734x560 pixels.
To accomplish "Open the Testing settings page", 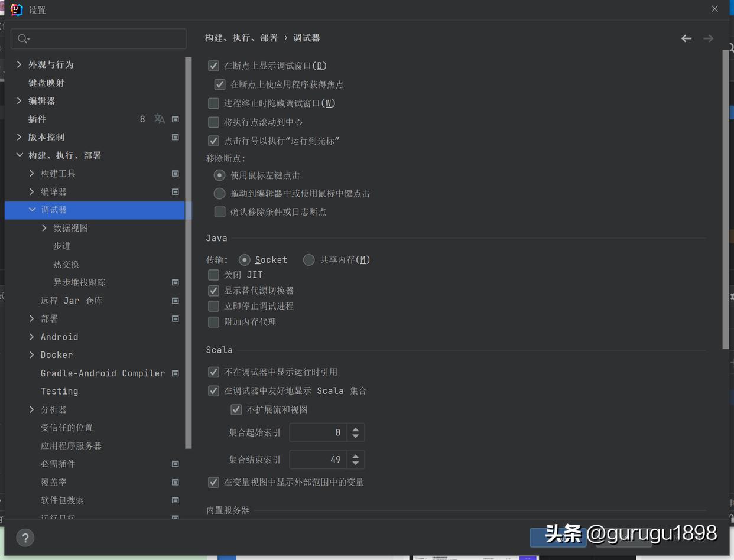I will coord(59,391).
